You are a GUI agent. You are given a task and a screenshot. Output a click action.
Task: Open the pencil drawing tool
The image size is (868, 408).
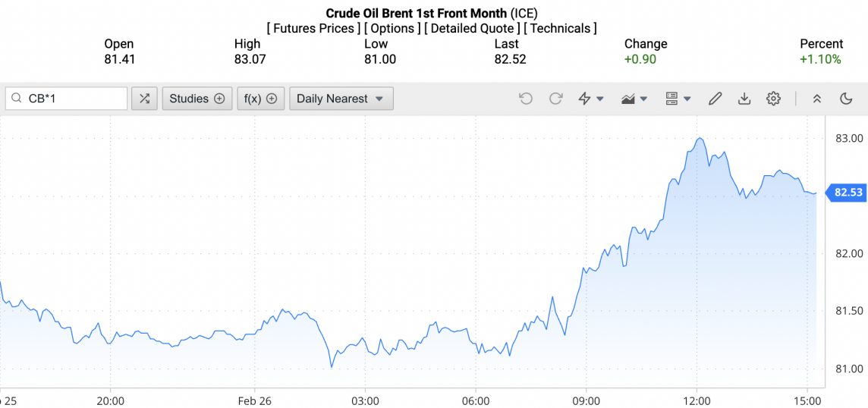click(715, 99)
